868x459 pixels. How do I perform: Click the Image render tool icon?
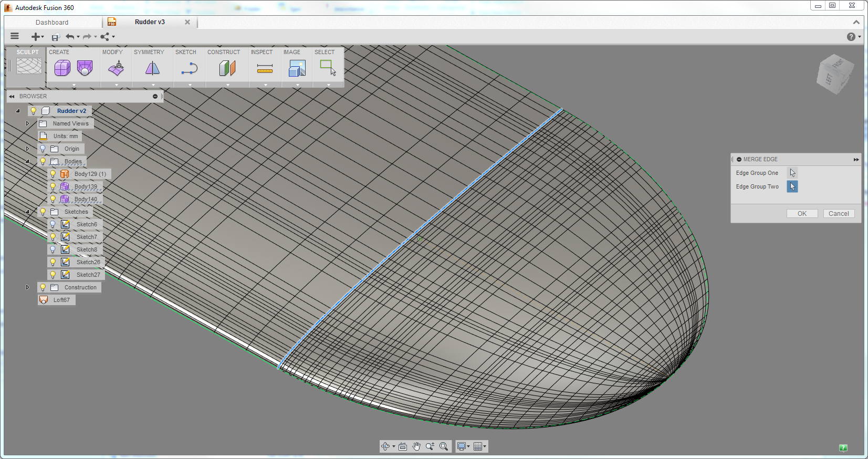297,68
